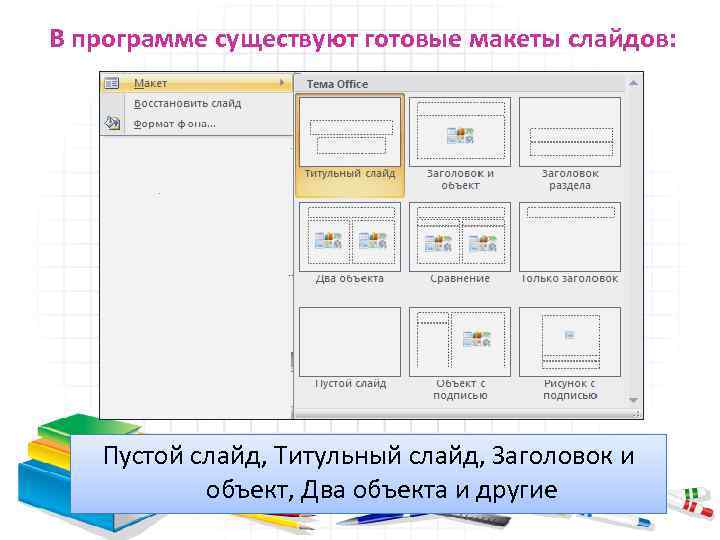
Task: Click the Титульный слайд label
Action: click(x=350, y=174)
